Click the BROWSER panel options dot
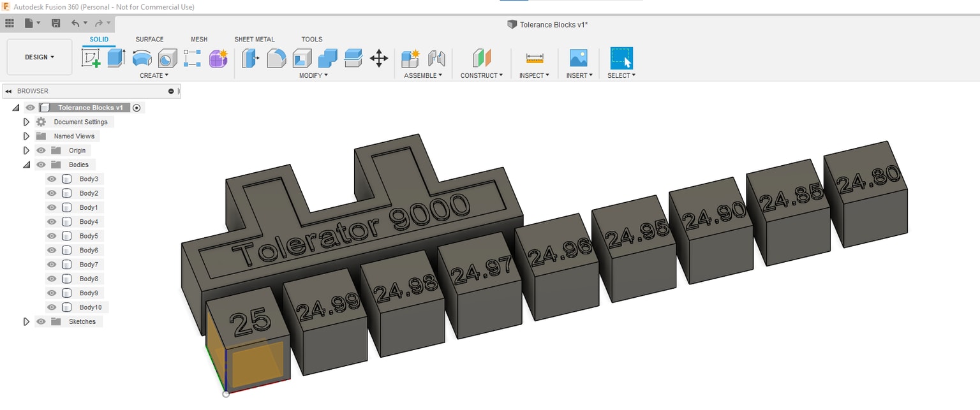The height and width of the screenshot is (410, 980). coord(171,91)
